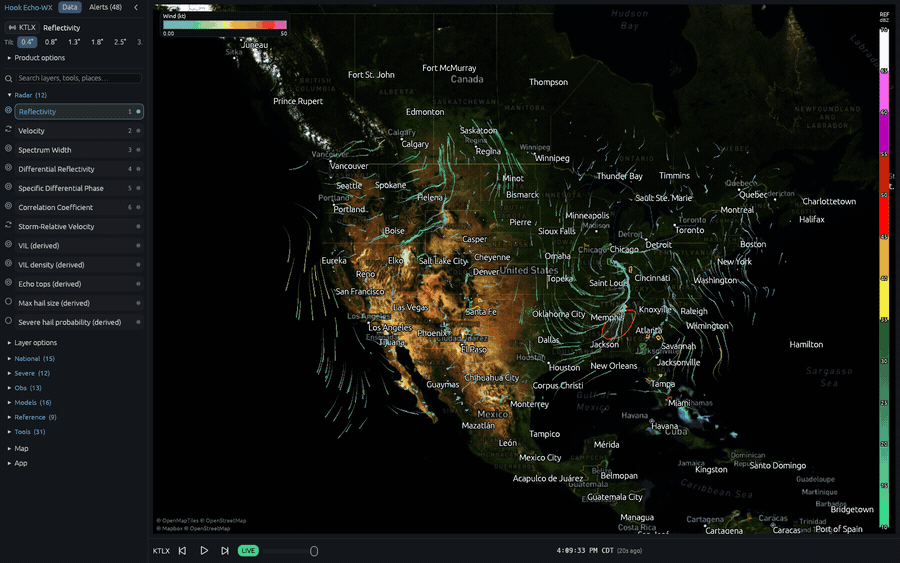Expand Product options section
Screen dimensions: 900x563
36,58
